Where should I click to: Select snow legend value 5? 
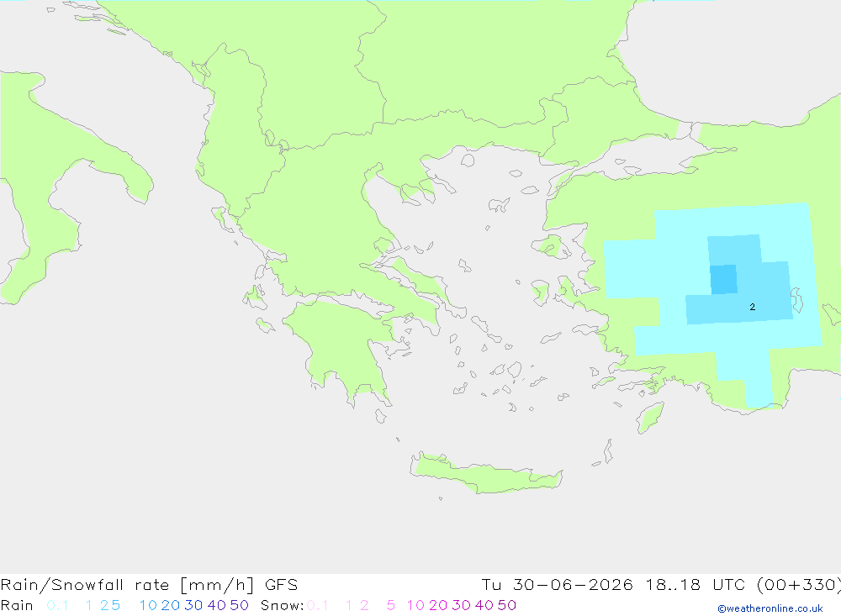click(391, 605)
